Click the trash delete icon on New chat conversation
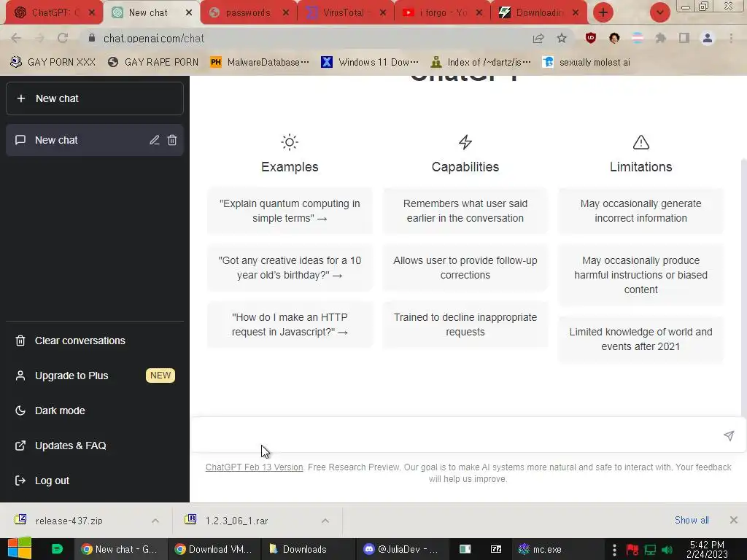This screenshot has height=560, width=747. point(172,140)
